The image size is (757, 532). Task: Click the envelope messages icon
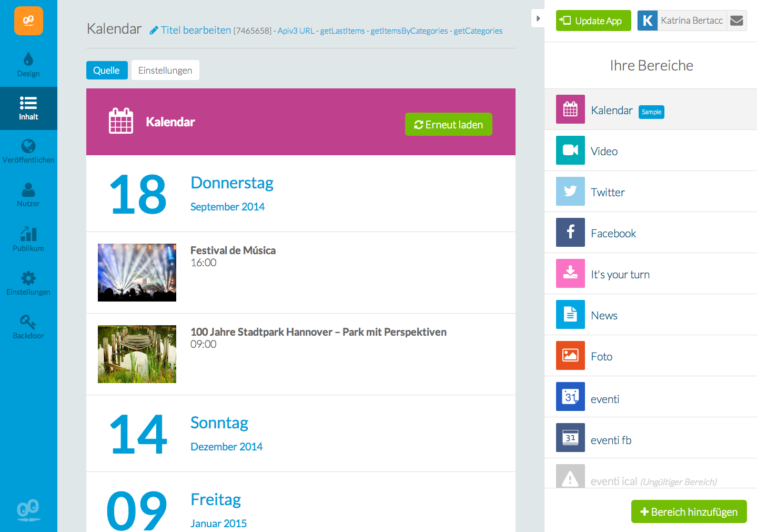736,21
